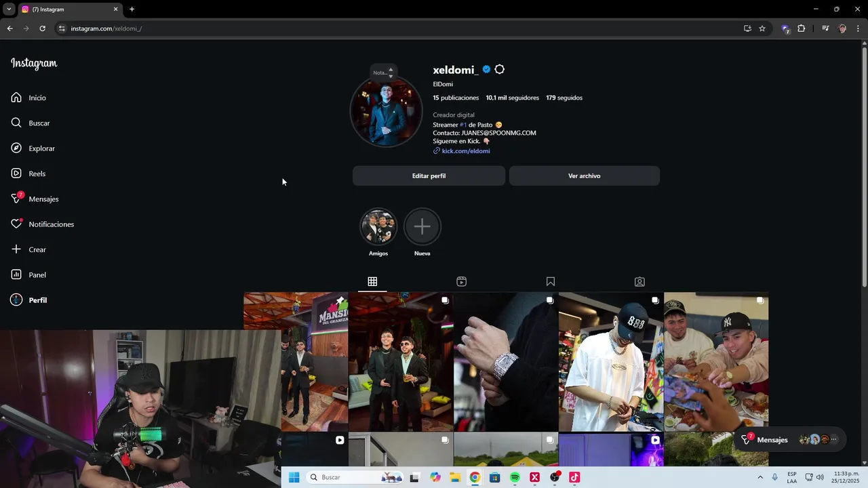
Task: Bookmark this page with star icon
Action: 762,28
